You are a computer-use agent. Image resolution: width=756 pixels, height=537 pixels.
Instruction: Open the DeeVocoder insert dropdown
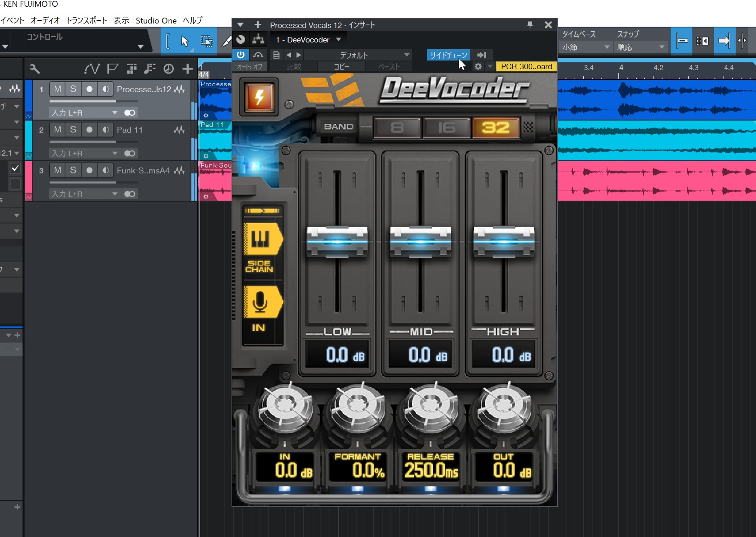coord(308,40)
